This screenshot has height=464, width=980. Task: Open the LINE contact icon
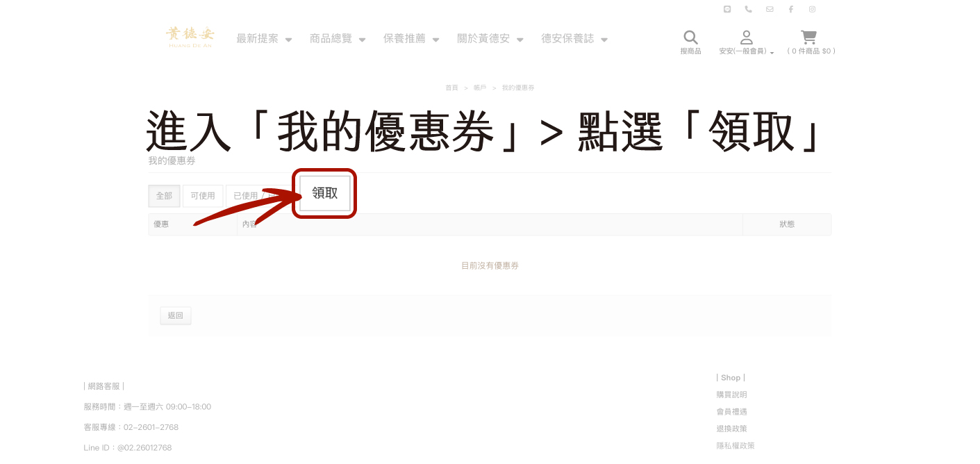click(x=727, y=9)
